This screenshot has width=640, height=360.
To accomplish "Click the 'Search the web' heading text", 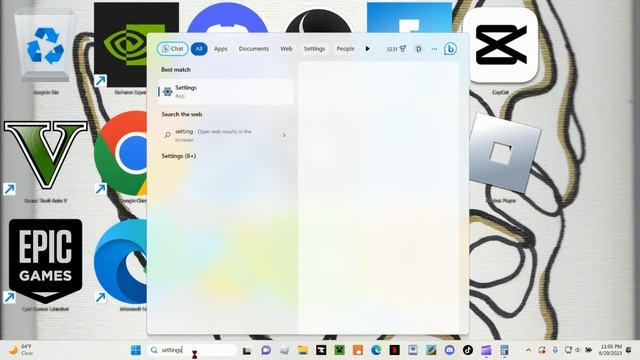I will tap(182, 114).
